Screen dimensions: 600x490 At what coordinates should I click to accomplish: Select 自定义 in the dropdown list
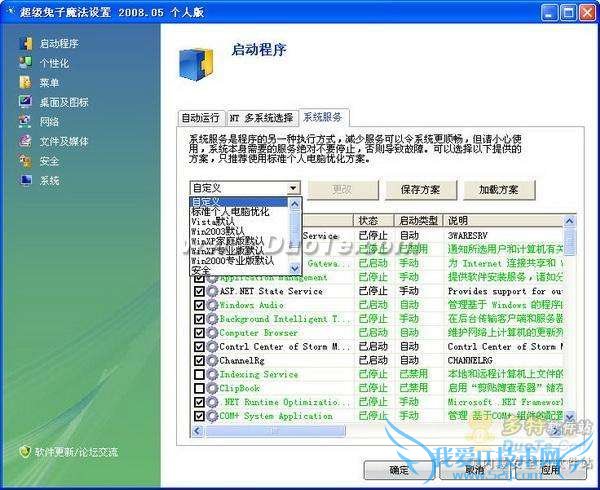239,202
